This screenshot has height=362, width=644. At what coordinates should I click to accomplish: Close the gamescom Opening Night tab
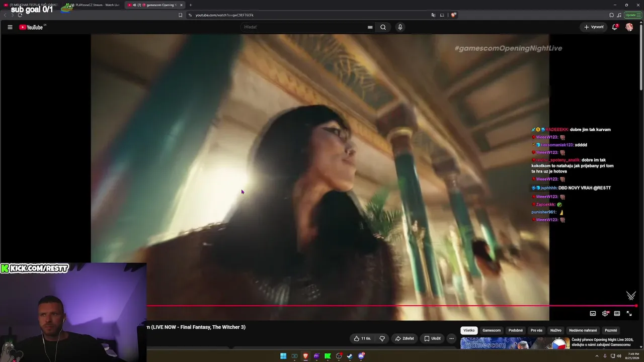[x=181, y=5]
